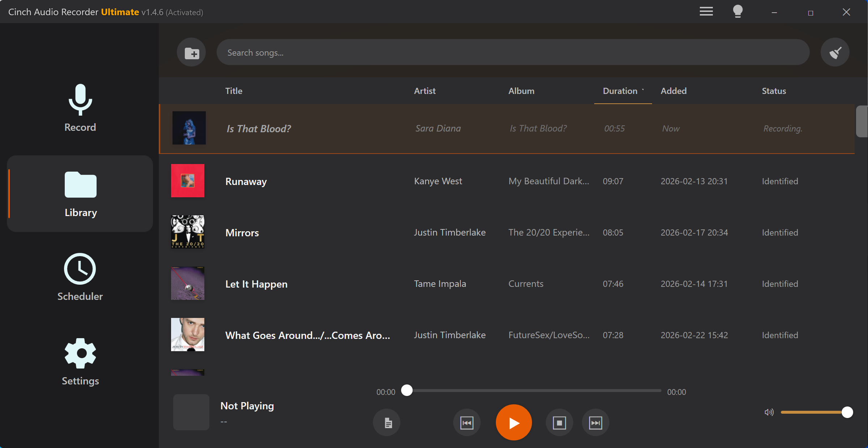Sort by Duration column
The height and width of the screenshot is (448, 868).
point(620,91)
